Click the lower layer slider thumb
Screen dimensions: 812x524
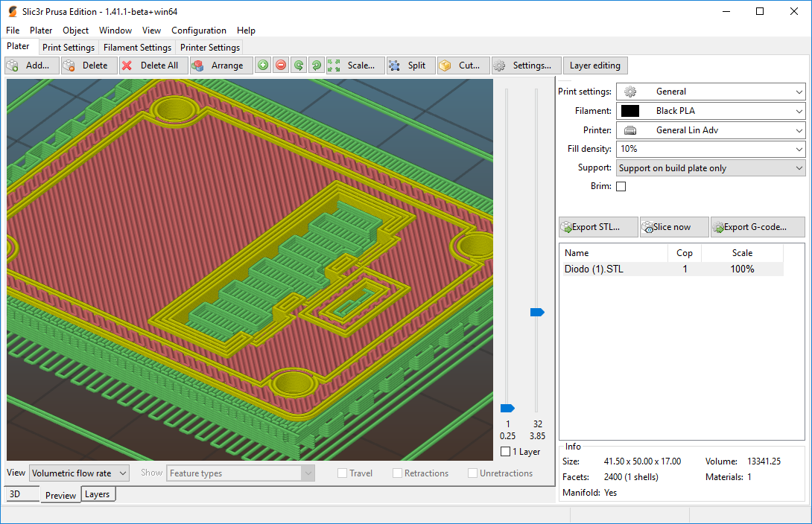pos(507,408)
